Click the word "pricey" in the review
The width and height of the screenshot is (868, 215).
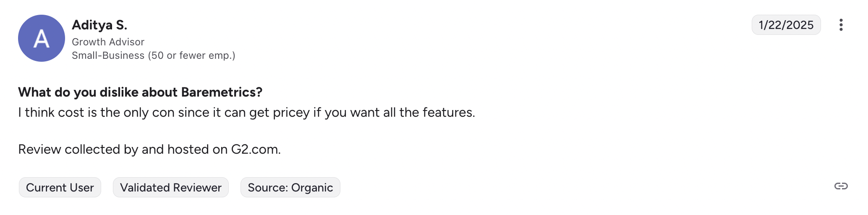tap(291, 113)
